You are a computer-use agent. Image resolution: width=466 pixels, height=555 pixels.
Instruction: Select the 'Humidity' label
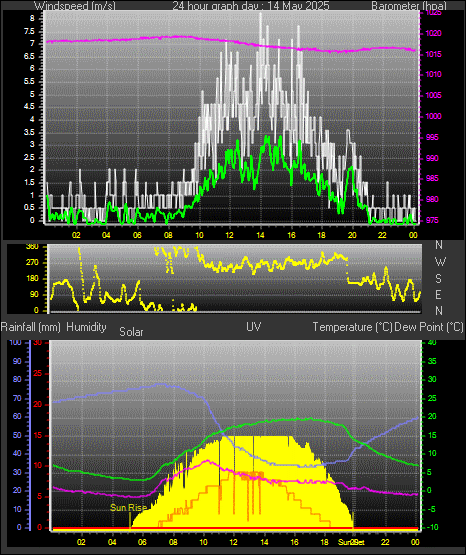click(86, 327)
